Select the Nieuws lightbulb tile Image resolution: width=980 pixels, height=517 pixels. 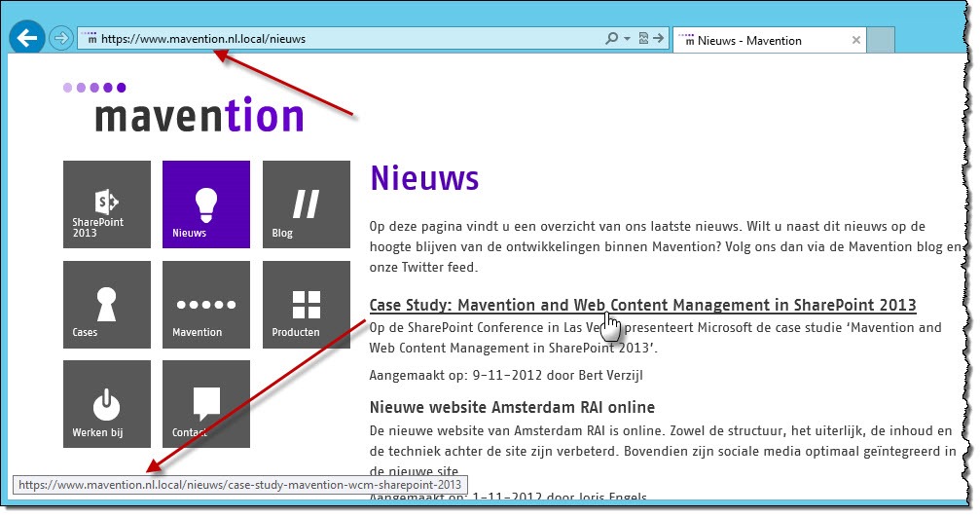(x=206, y=204)
